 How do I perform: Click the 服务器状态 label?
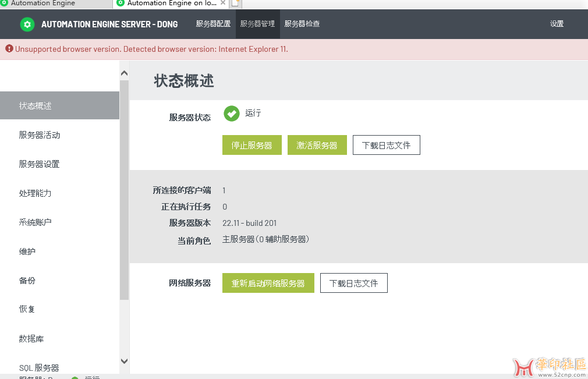[190, 118]
